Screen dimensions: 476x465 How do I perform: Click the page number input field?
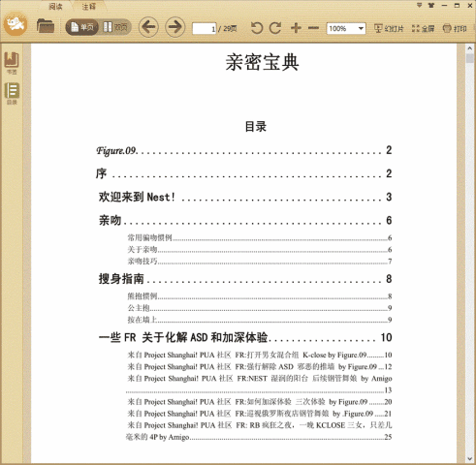(x=205, y=29)
